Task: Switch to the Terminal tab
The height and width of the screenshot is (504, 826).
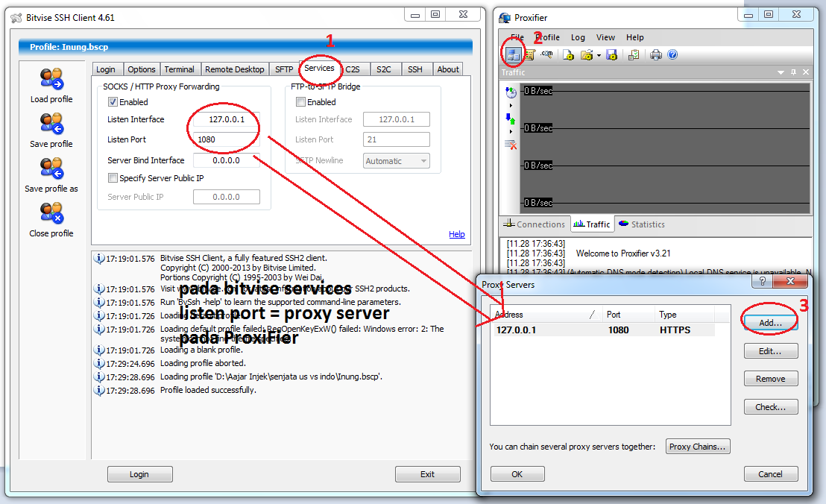Action: click(179, 69)
